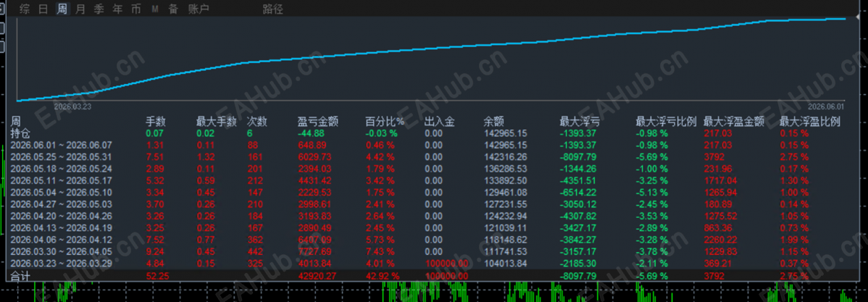Image resolution: width=868 pixels, height=302 pixels.
Task: Open the 日 daily tab
Action: click(43, 9)
